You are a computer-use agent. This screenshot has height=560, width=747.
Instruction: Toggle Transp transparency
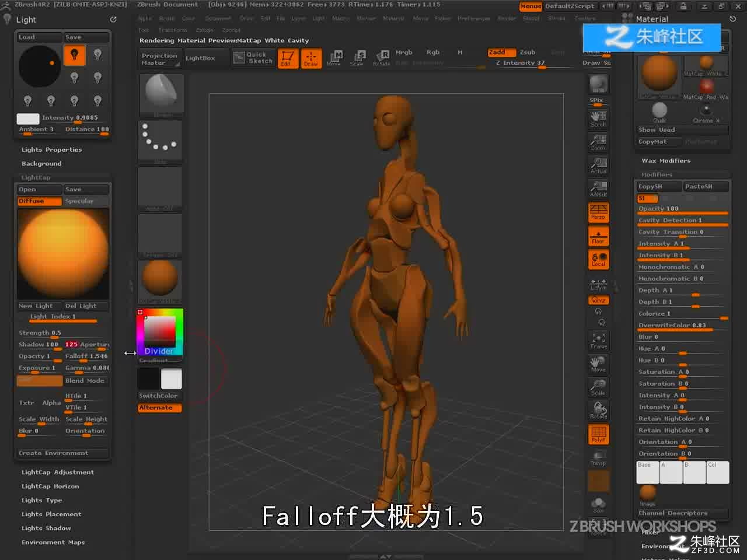coord(598,458)
